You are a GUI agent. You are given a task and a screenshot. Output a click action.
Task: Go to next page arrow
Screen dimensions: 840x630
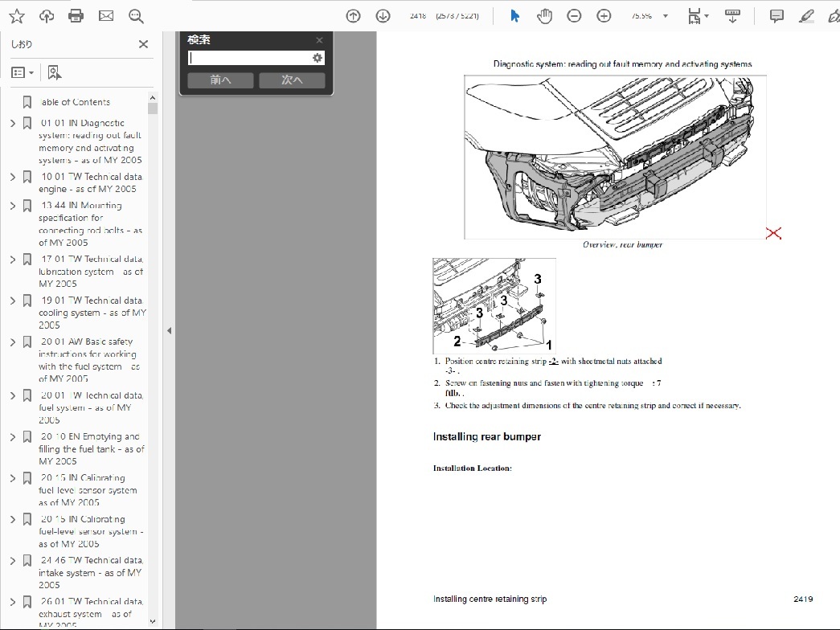[383, 16]
